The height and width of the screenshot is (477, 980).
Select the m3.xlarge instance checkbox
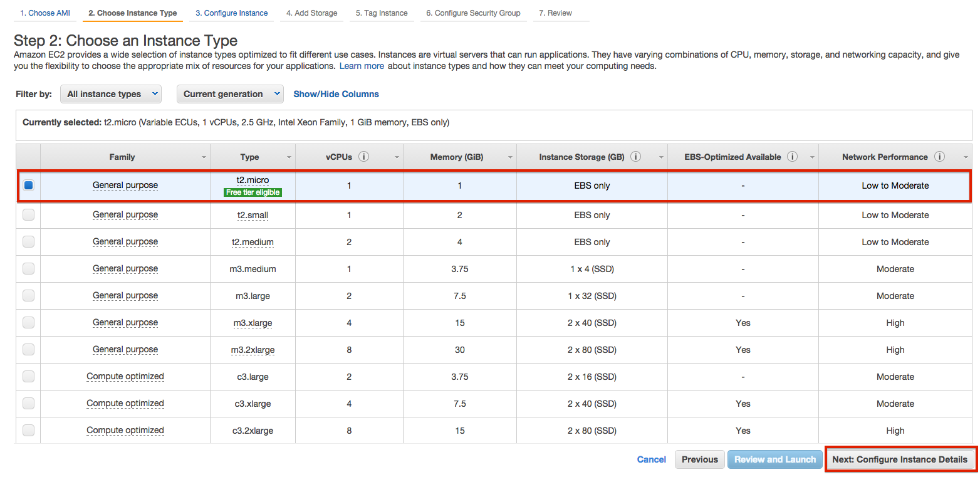point(28,323)
